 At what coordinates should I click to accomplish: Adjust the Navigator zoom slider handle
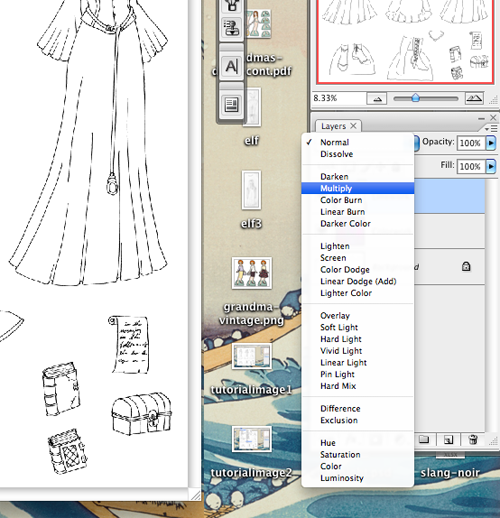tap(415, 98)
